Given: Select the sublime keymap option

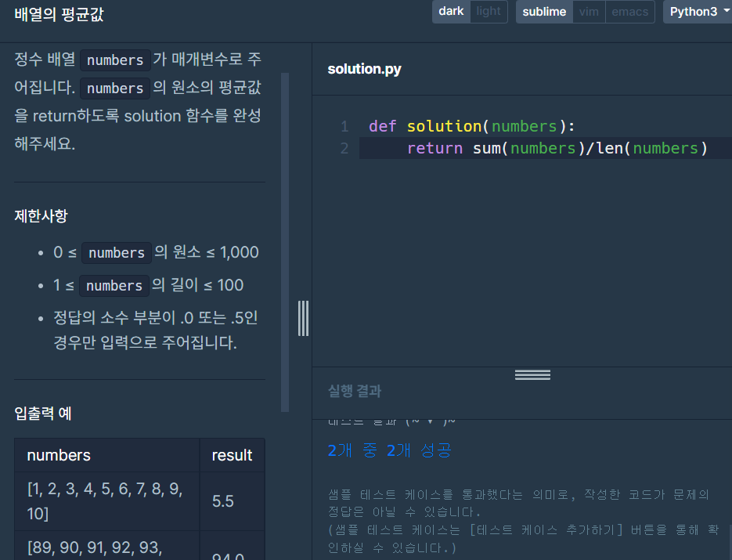Looking at the screenshot, I should pos(544,12).
